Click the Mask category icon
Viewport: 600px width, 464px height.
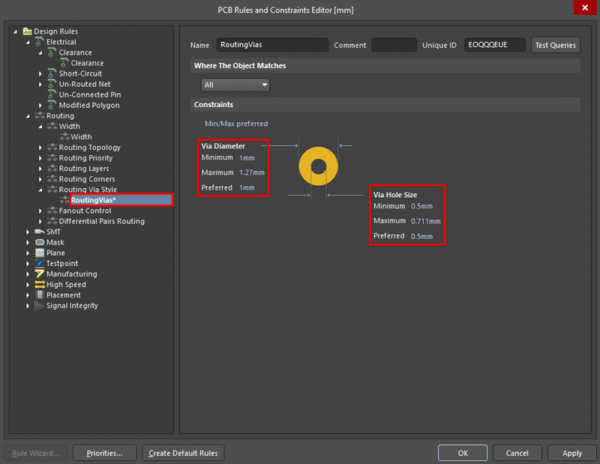[x=39, y=242]
